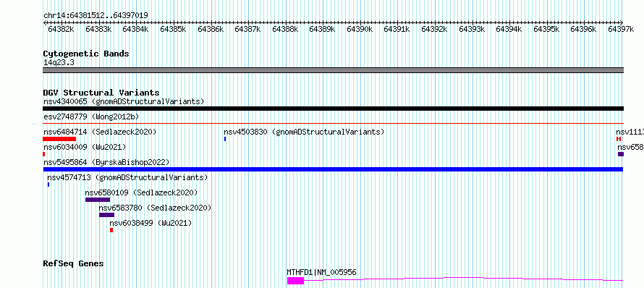
Task: Click the DGV Structural Variants track title
Action: (x=101, y=93)
